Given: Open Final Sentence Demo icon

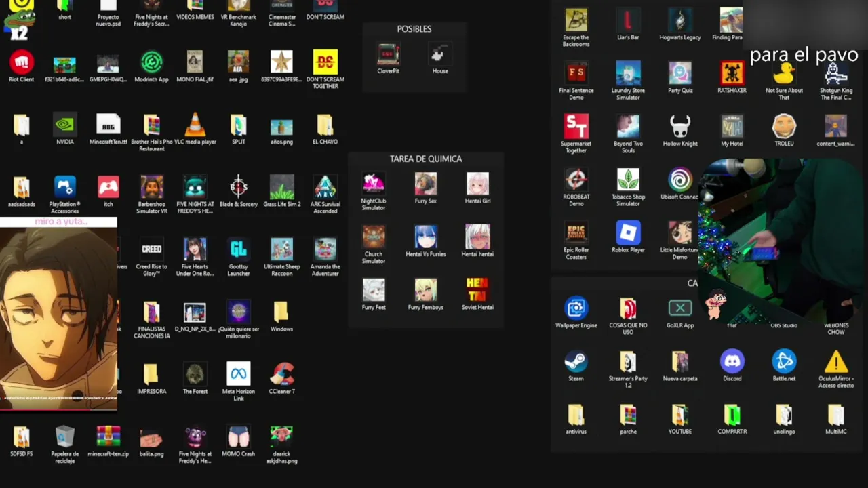Looking at the screenshot, I should [576, 73].
